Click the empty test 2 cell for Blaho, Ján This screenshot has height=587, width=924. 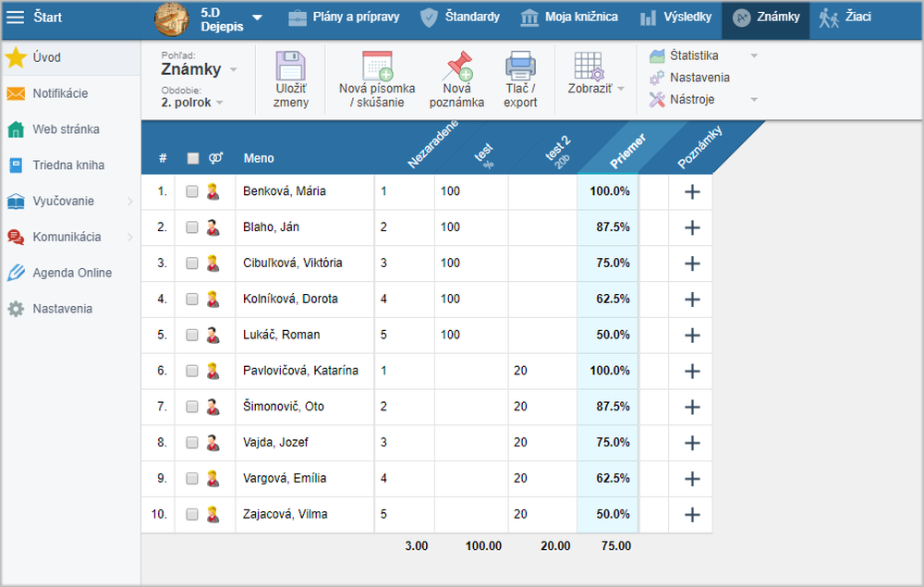pos(542,227)
